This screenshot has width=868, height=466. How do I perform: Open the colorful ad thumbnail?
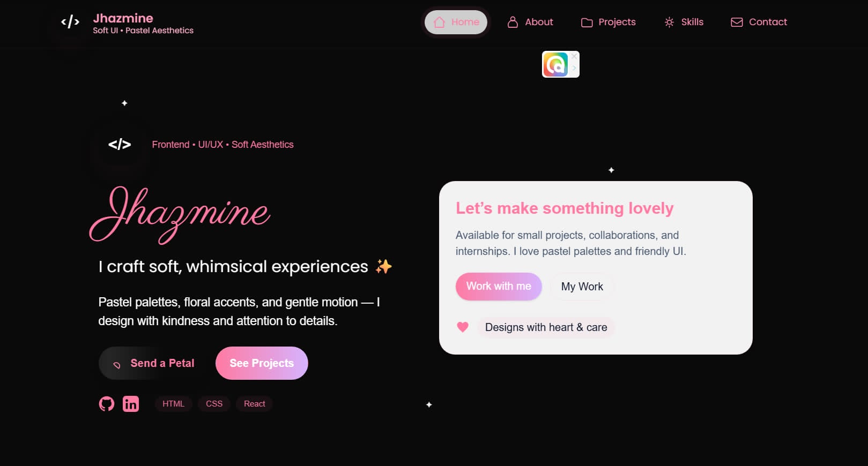(555, 65)
